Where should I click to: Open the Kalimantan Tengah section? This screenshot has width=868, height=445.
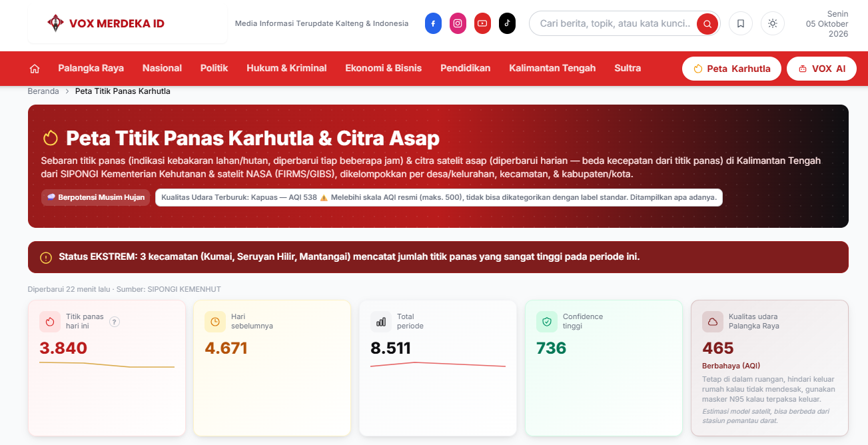tap(552, 68)
